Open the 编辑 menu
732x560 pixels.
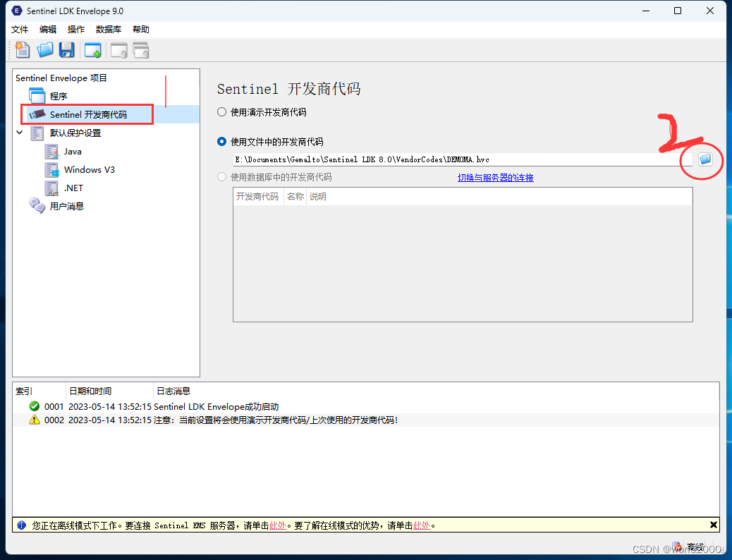[48, 30]
